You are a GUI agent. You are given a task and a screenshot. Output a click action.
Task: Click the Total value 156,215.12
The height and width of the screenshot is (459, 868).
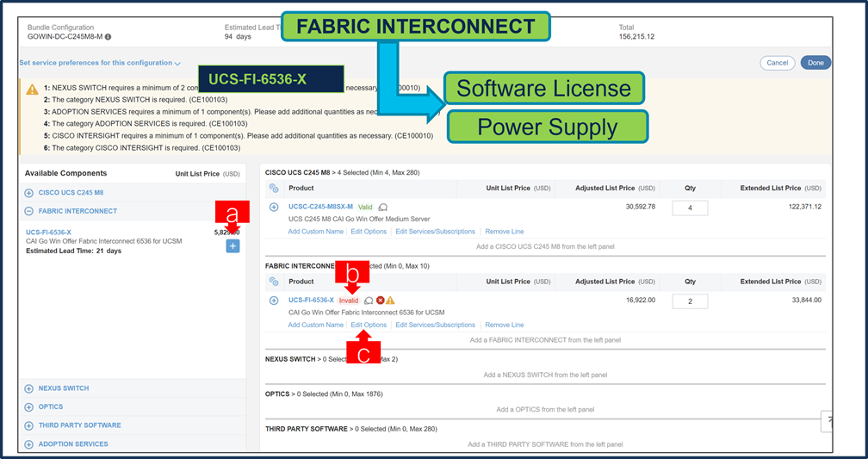tap(636, 37)
